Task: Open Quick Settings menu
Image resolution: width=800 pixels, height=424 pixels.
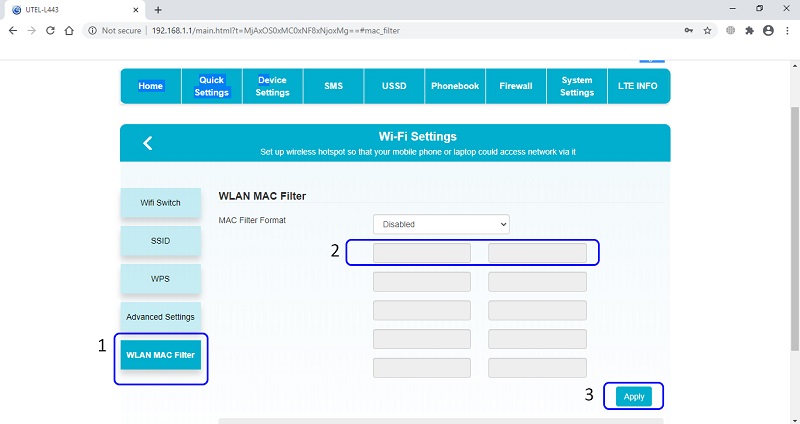Action: [212, 86]
